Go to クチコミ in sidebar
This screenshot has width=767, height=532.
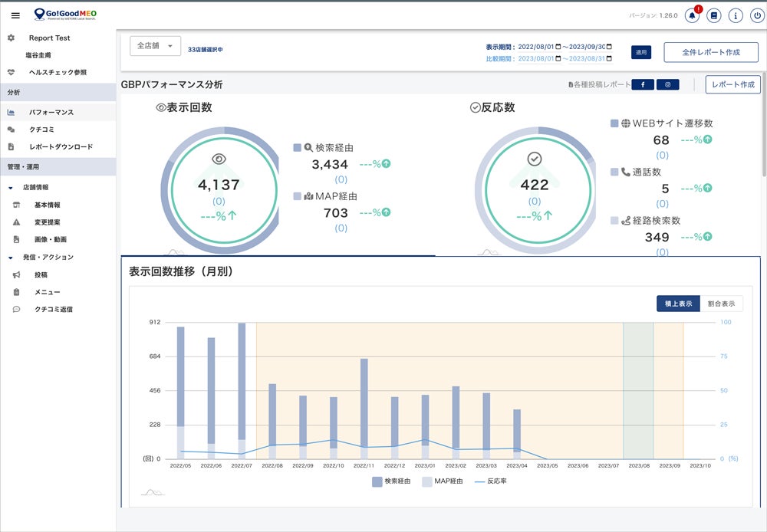click(x=41, y=130)
